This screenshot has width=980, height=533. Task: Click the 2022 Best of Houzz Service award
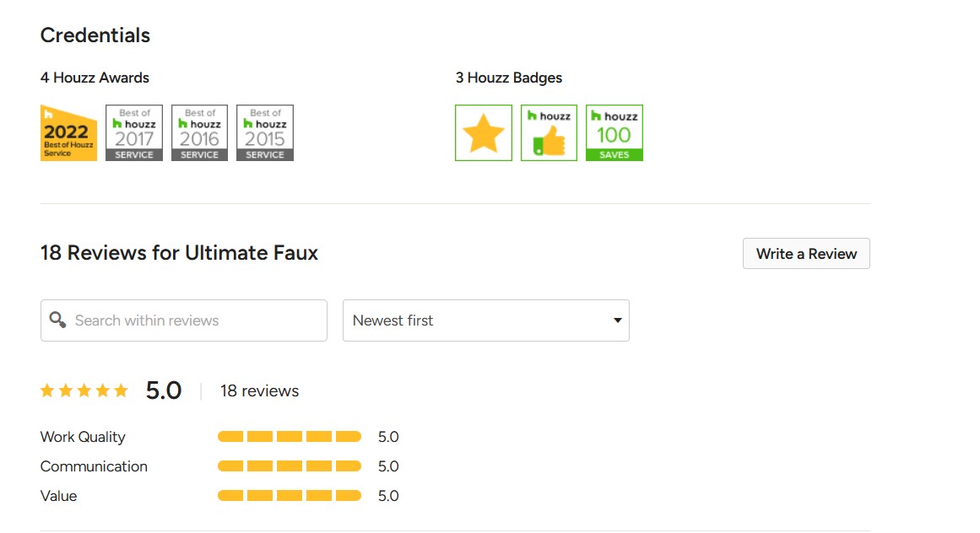click(x=68, y=132)
